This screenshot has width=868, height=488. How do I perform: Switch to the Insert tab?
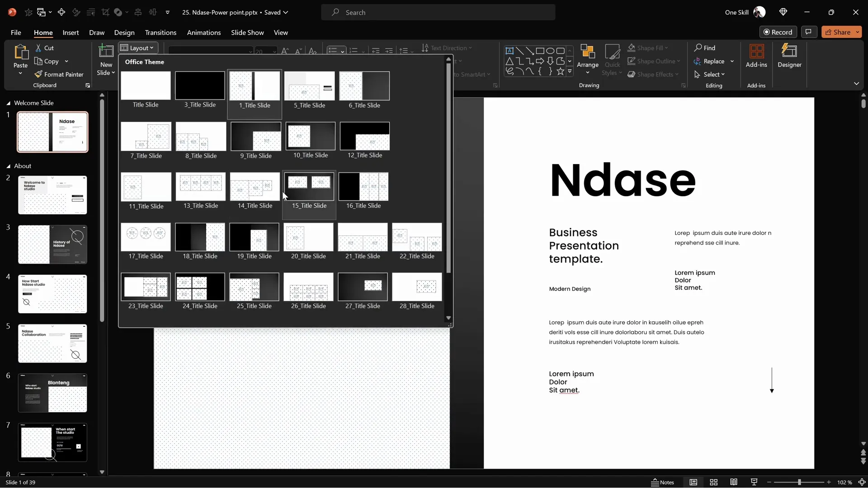[71, 33]
